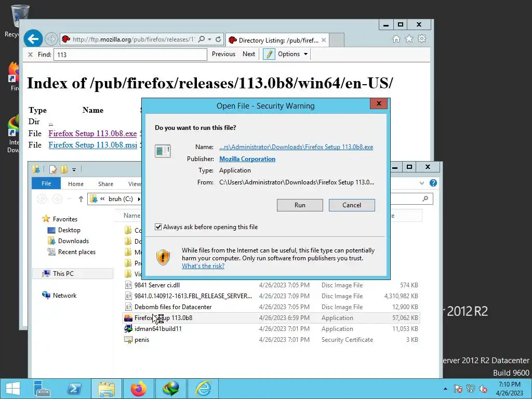Open the Mozilla Corporation publisher link
Image resolution: width=532 pixels, height=399 pixels.
[247, 159]
